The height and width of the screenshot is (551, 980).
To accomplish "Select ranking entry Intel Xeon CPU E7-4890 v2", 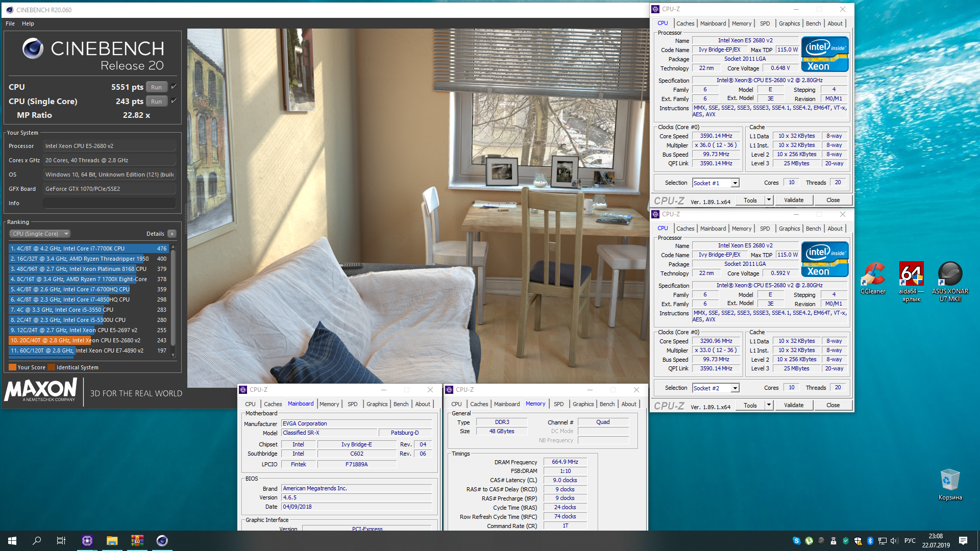I will [x=89, y=350].
